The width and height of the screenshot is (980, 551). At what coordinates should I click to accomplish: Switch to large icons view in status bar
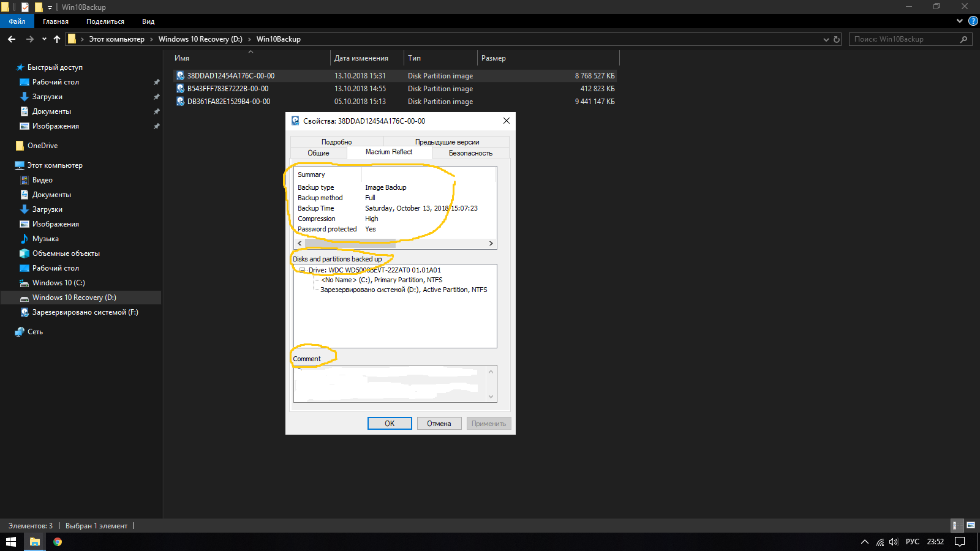pos(971,525)
